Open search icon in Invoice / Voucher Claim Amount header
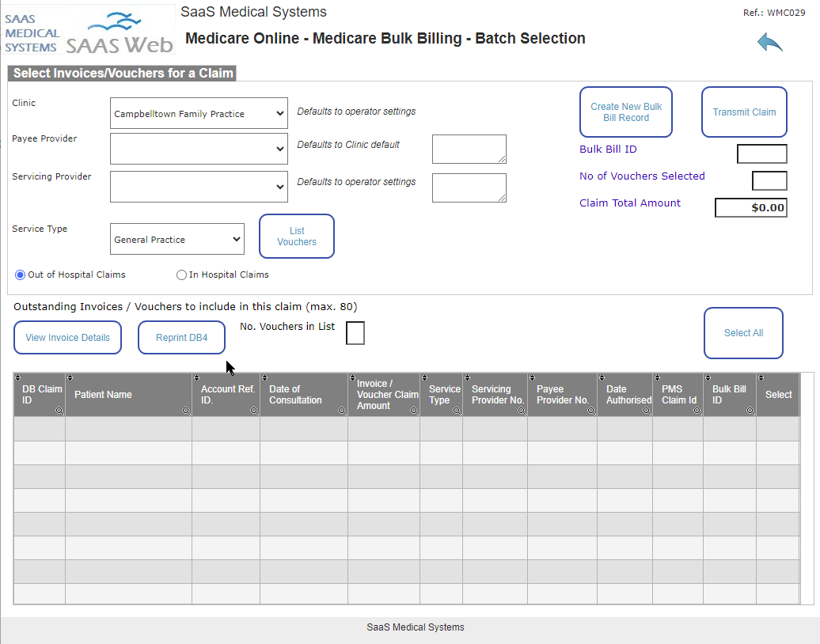 [x=414, y=411]
